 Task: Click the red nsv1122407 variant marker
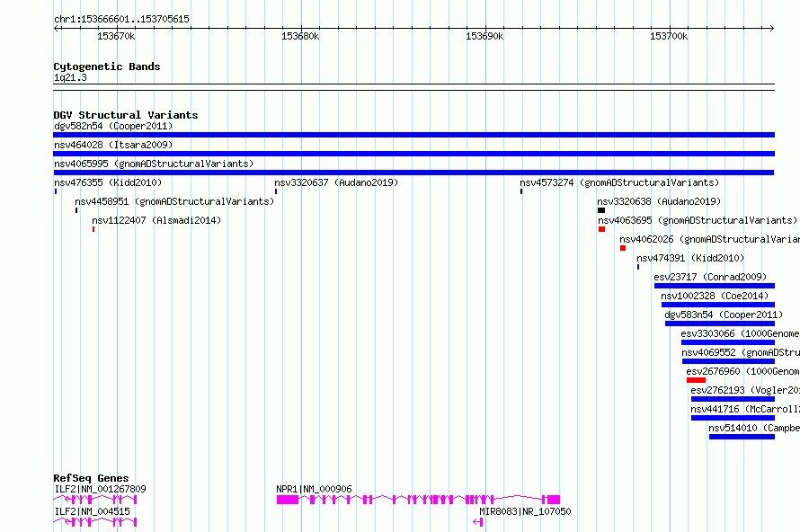(x=93, y=229)
